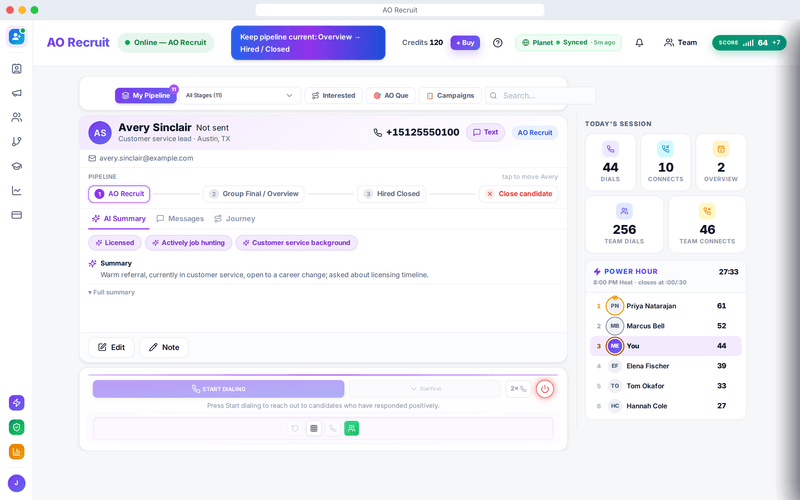The image size is (800, 500).
Task: Click the phone icon beside +15125550100
Action: [378, 133]
